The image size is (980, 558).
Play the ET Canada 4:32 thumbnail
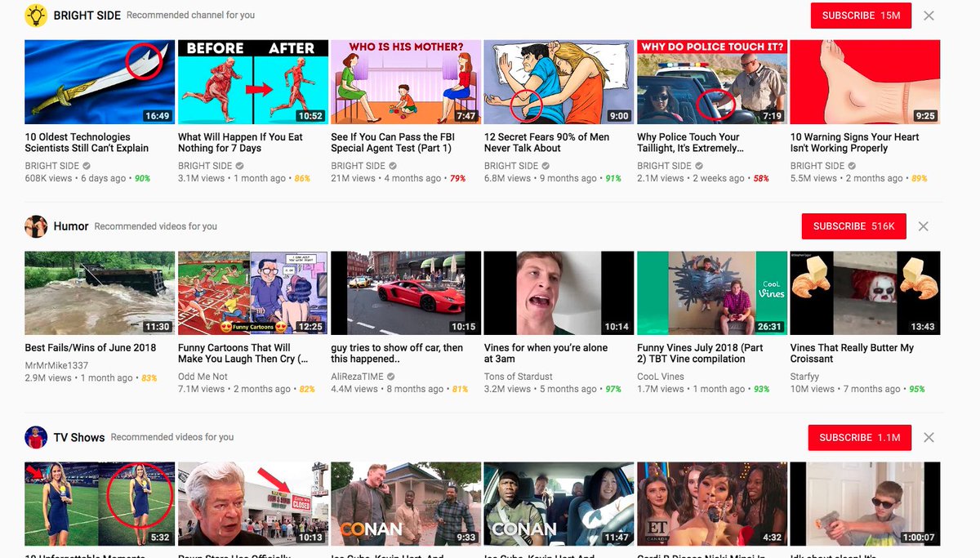(x=712, y=504)
